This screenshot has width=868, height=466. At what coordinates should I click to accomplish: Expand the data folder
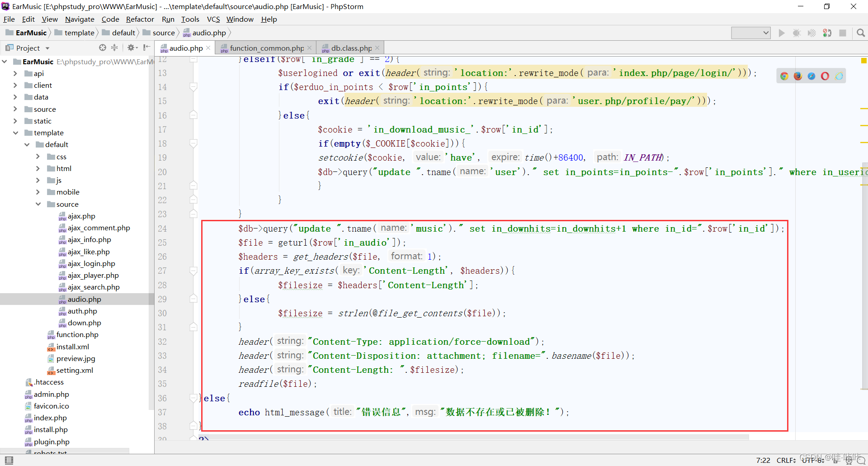tap(15, 97)
